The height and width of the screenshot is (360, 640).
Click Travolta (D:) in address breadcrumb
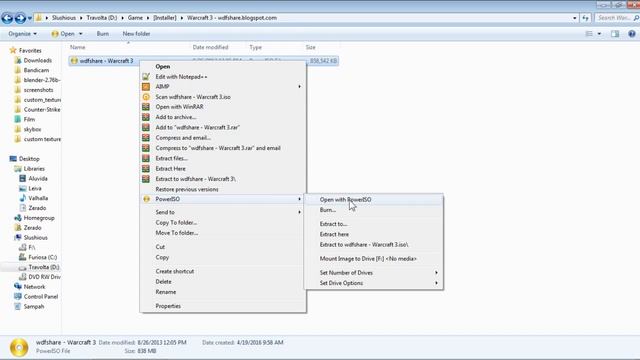point(102,18)
